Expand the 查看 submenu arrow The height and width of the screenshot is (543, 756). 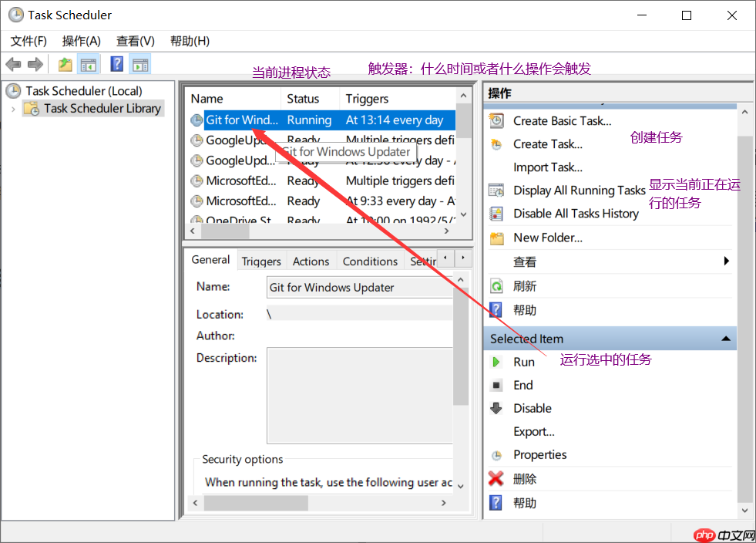(x=727, y=261)
